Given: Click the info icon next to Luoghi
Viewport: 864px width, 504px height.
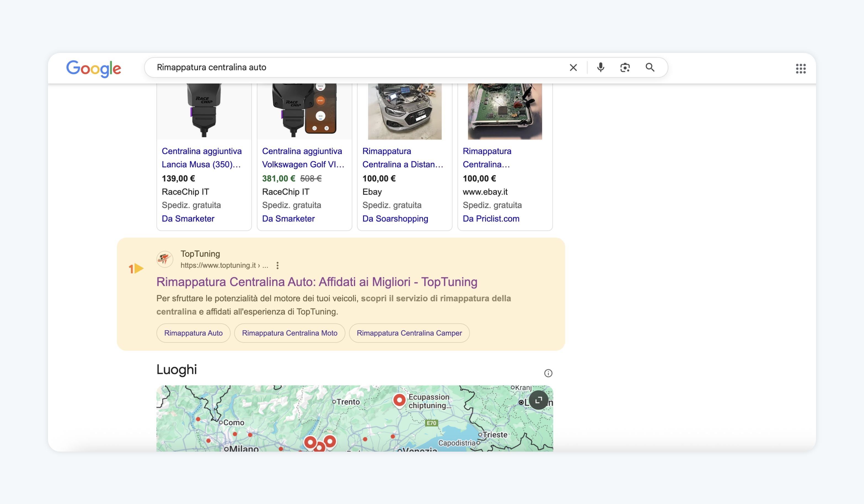Looking at the screenshot, I should [548, 373].
